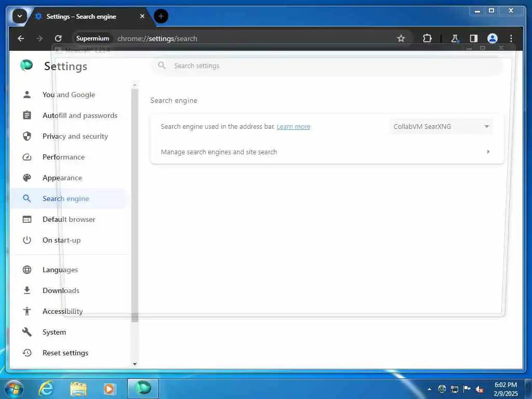Viewport: 532px width, 399px height.
Task: Open the CollabVM SearXNG search engine dropdown
Action: pos(441,127)
